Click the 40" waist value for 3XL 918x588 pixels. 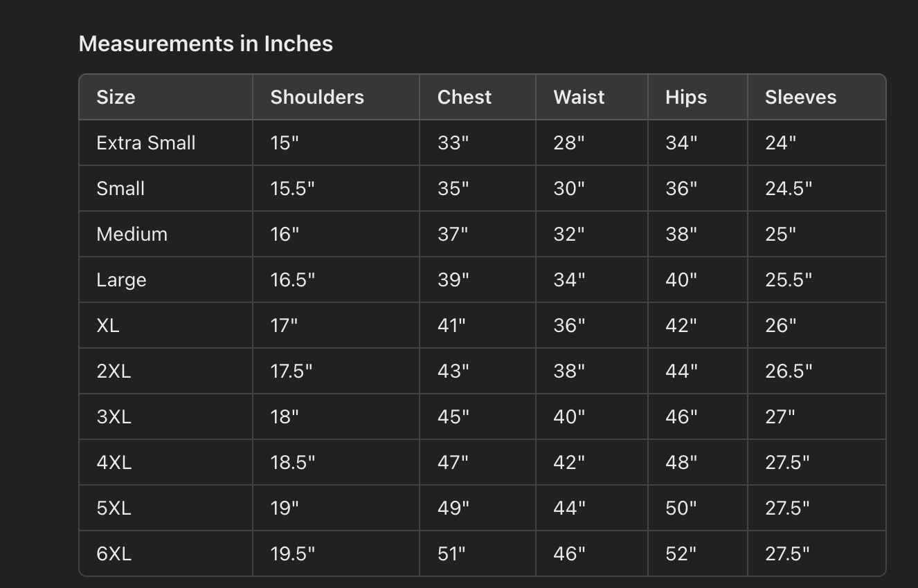click(569, 416)
